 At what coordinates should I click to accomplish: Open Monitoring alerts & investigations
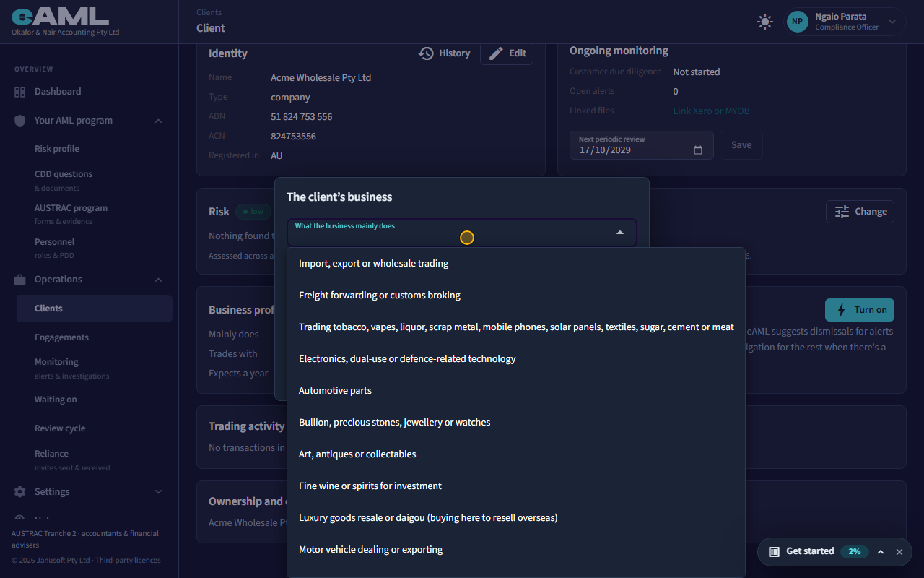click(x=95, y=368)
